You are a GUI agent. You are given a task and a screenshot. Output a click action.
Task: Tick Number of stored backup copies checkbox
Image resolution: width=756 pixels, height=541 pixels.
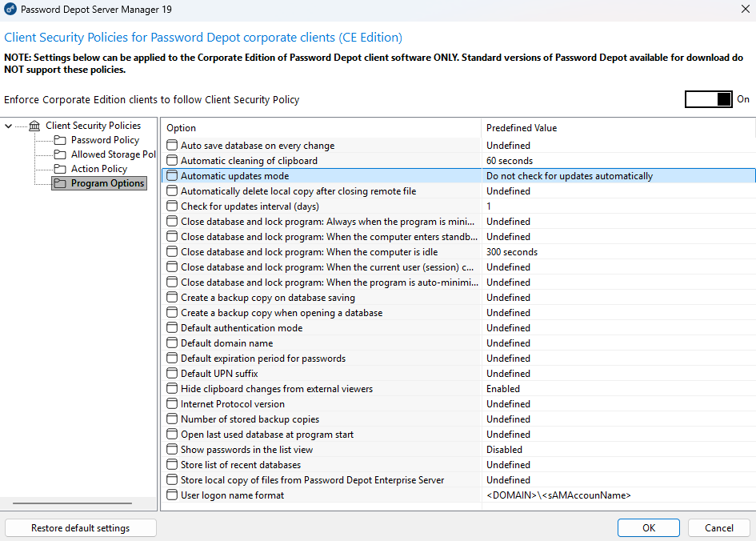pos(172,419)
